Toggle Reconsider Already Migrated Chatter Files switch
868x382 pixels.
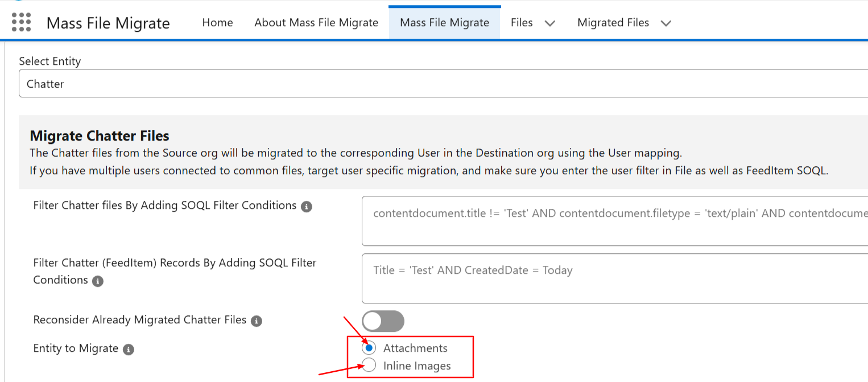[383, 321]
